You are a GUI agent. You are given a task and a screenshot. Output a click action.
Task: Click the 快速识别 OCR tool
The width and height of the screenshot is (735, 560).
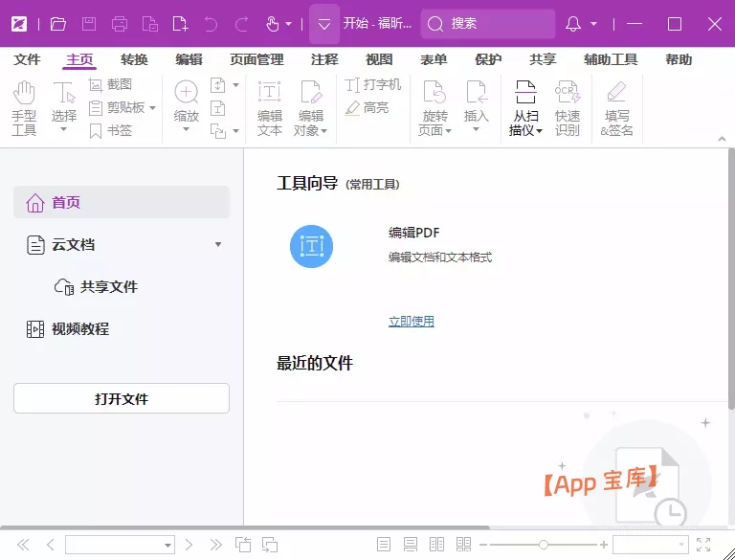coord(568,108)
